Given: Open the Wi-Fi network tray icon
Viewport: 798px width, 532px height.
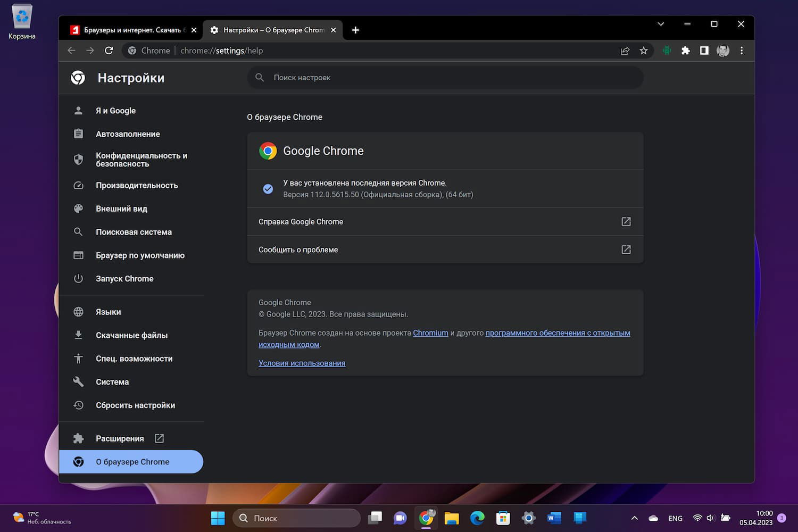Looking at the screenshot, I should click(697, 518).
